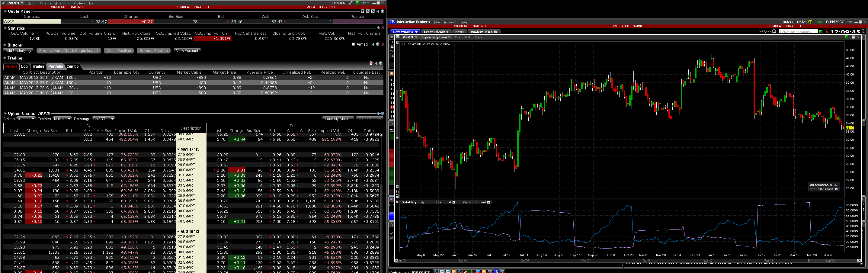
Task: Click the chart icon beside AKAM in chart window
Action: (x=398, y=37)
